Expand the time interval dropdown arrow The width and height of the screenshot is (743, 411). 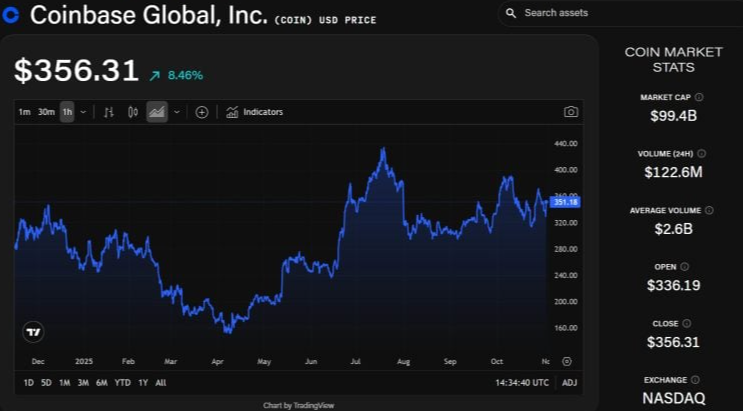point(83,112)
